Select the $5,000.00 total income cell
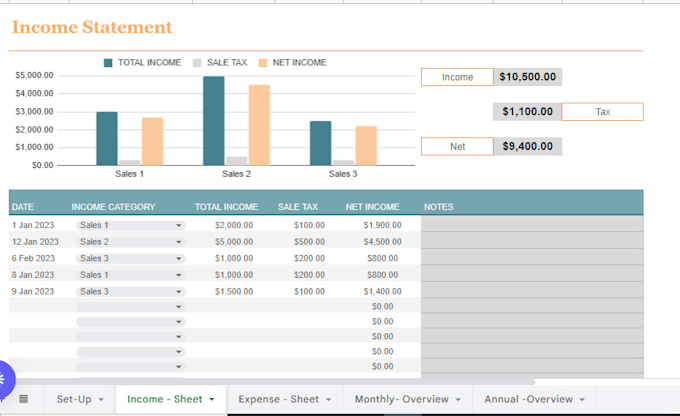Image resolution: width=680 pixels, height=416 pixels. coord(233,242)
